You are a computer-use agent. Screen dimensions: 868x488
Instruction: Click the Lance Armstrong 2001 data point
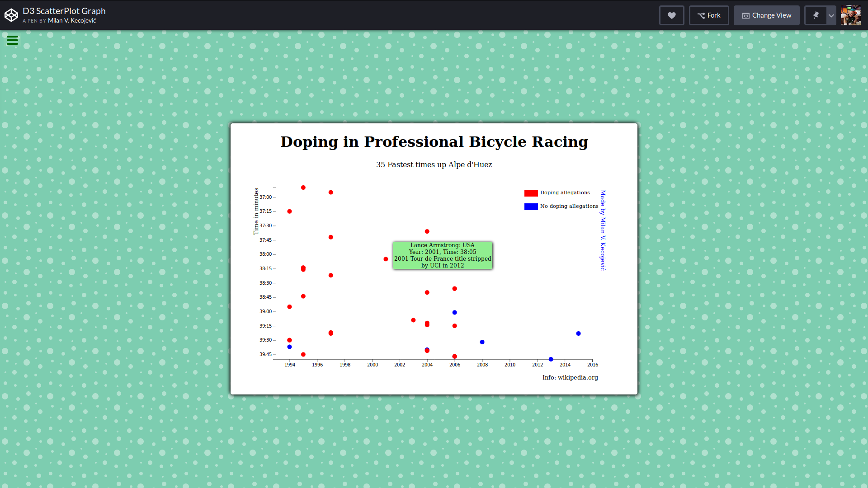click(386, 259)
